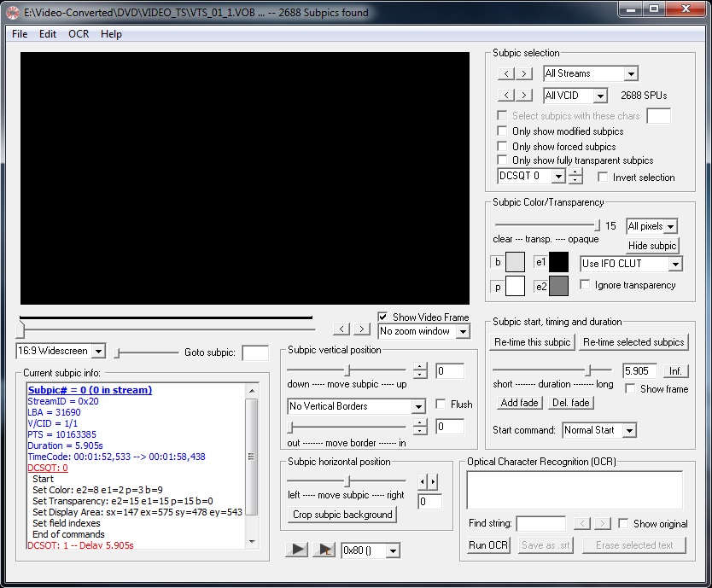Go to previous subpic using left arrow under video
Screen dimensions: 712x588
click(x=341, y=329)
